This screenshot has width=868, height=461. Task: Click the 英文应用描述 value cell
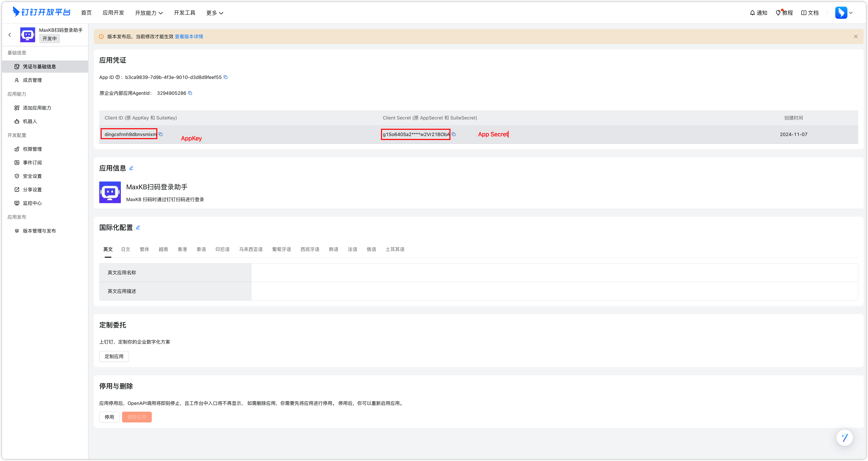click(x=554, y=291)
